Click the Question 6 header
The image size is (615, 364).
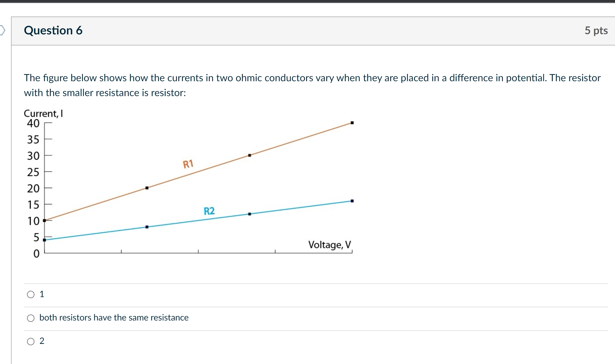53,31
